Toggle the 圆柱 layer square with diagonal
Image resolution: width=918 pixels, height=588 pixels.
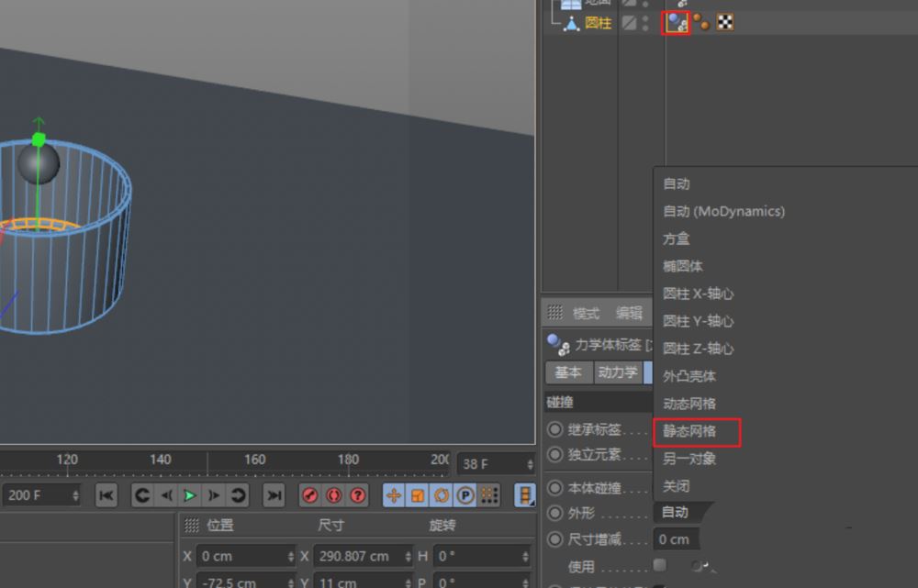click(x=630, y=23)
